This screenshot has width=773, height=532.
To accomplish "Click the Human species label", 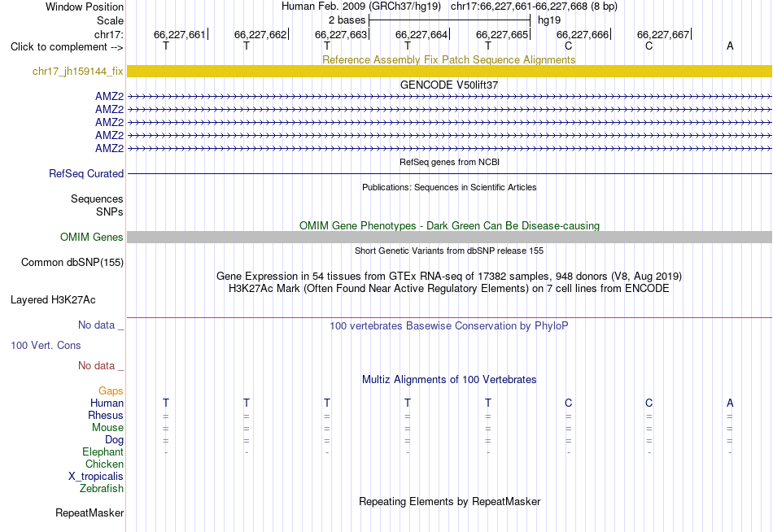I will coord(107,403).
